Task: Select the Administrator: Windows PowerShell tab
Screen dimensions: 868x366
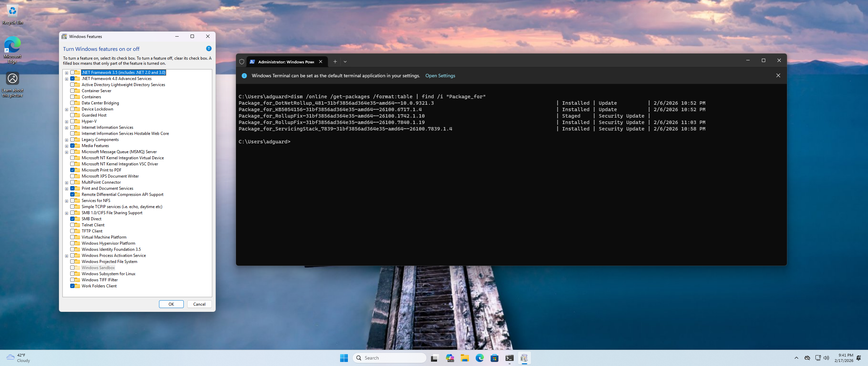Action: click(285, 62)
